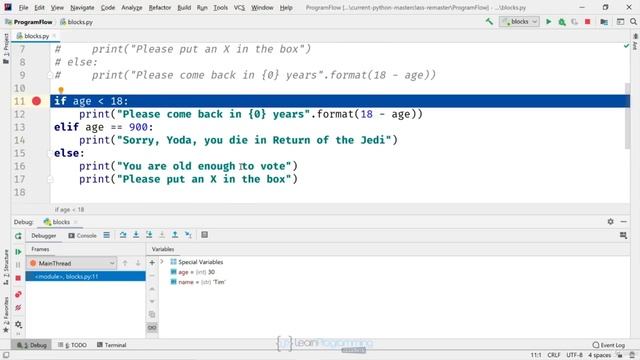Open Run Anything window icon in toolbar
The image size is (640, 360).
[x=620, y=22]
